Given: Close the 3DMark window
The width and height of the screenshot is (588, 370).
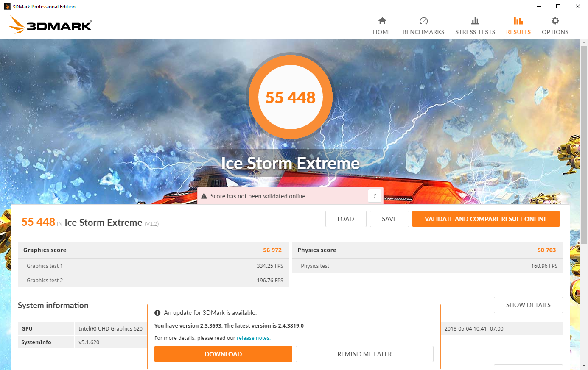Looking at the screenshot, I should 578,6.
